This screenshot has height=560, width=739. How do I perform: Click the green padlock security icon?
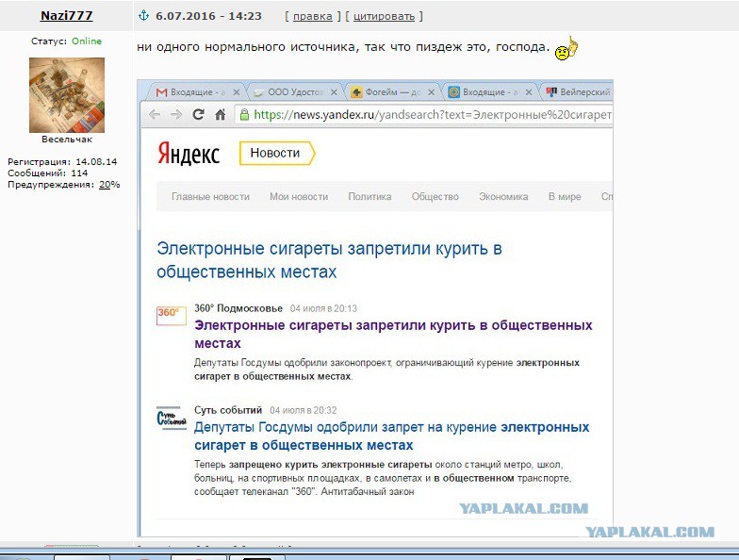tap(244, 115)
